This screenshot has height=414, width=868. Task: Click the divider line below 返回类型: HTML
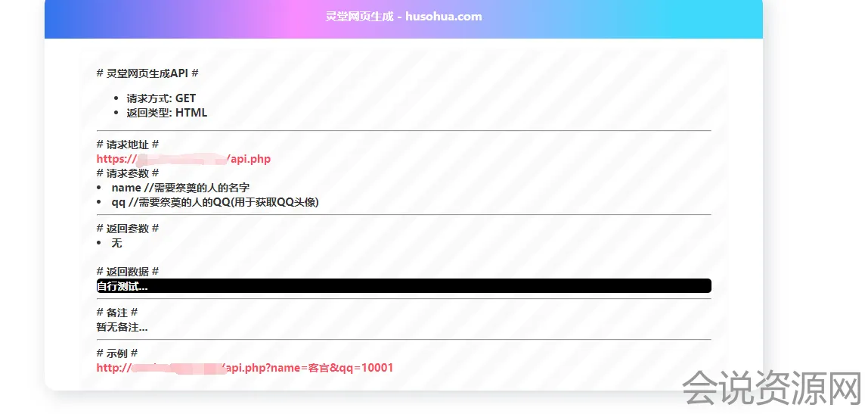(x=404, y=131)
